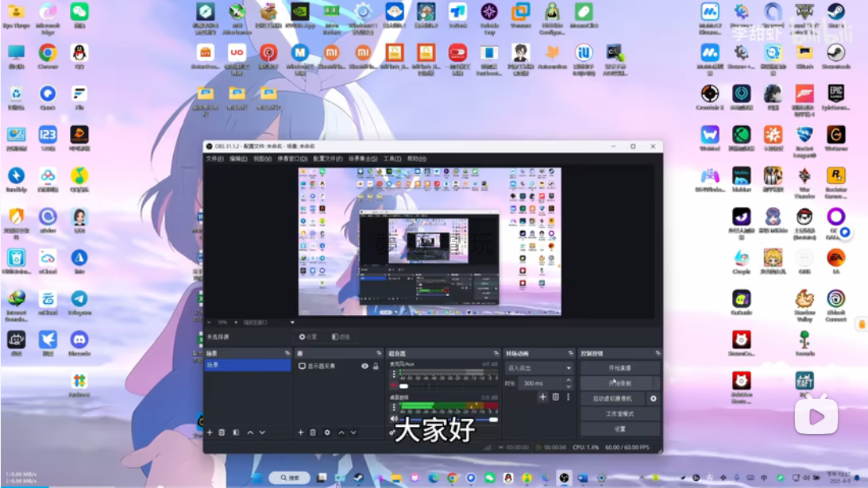Increase the transition duration with the stepper arrow
The image size is (868, 488).
click(569, 380)
